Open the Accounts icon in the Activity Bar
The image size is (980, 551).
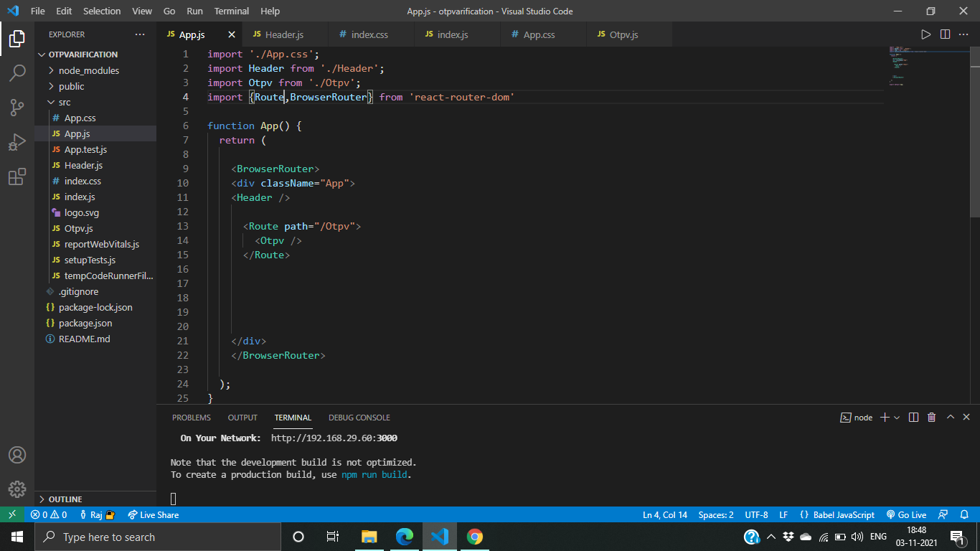[17, 454]
